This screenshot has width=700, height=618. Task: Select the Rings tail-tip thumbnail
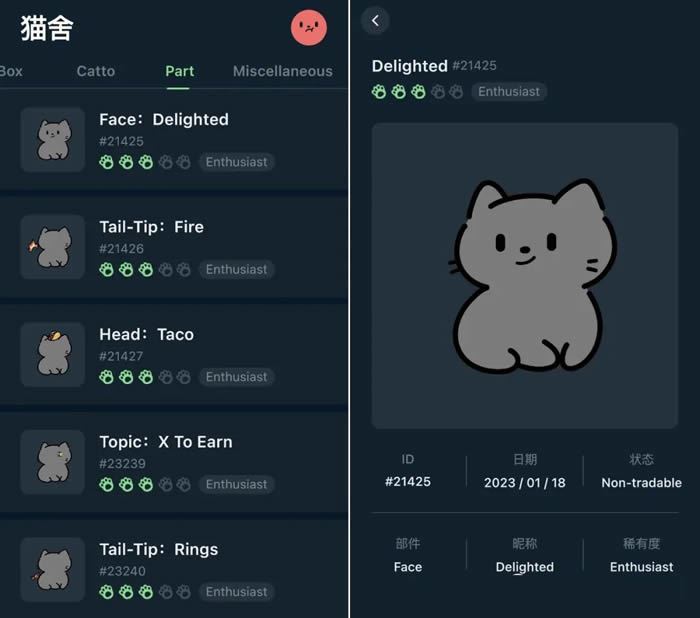[x=53, y=569]
